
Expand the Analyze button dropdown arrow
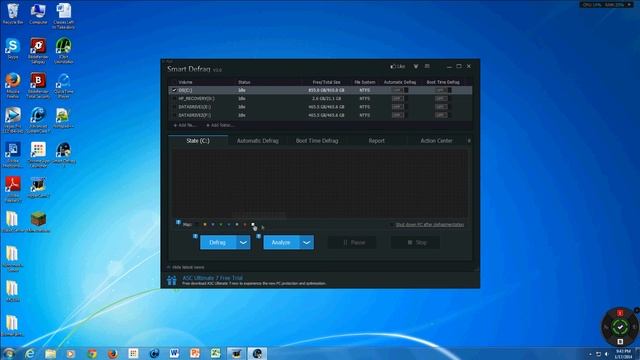tap(307, 242)
